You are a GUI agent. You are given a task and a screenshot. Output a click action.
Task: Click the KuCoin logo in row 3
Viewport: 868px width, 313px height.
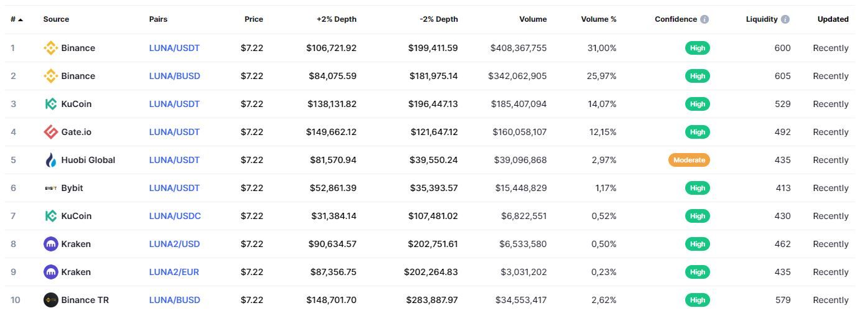pos(50,104)
